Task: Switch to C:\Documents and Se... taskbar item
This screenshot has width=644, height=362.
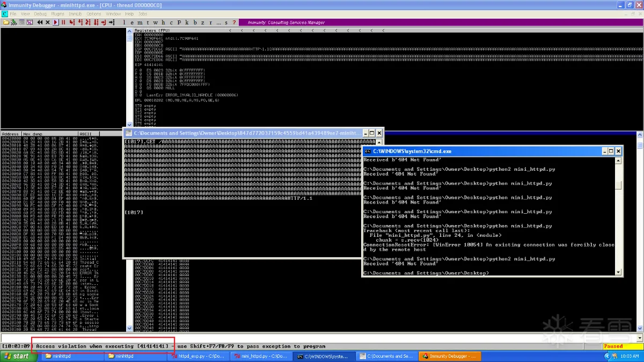Action: 387,356
